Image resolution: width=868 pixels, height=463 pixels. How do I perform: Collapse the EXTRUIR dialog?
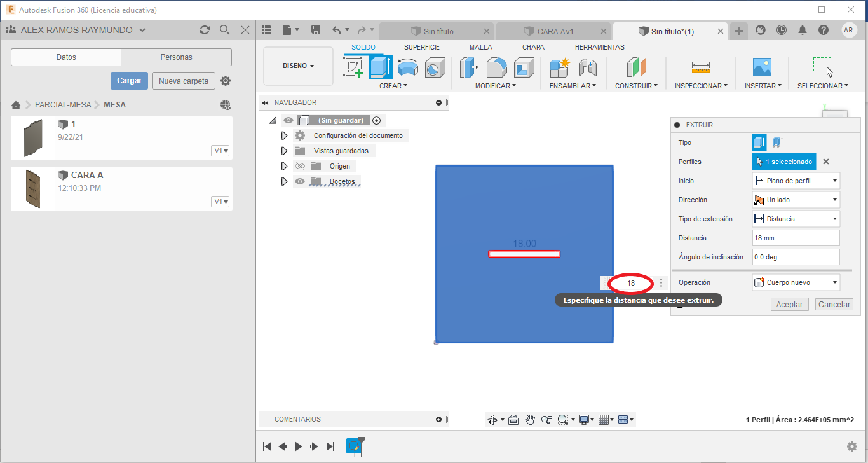click(x=677, y=125)
